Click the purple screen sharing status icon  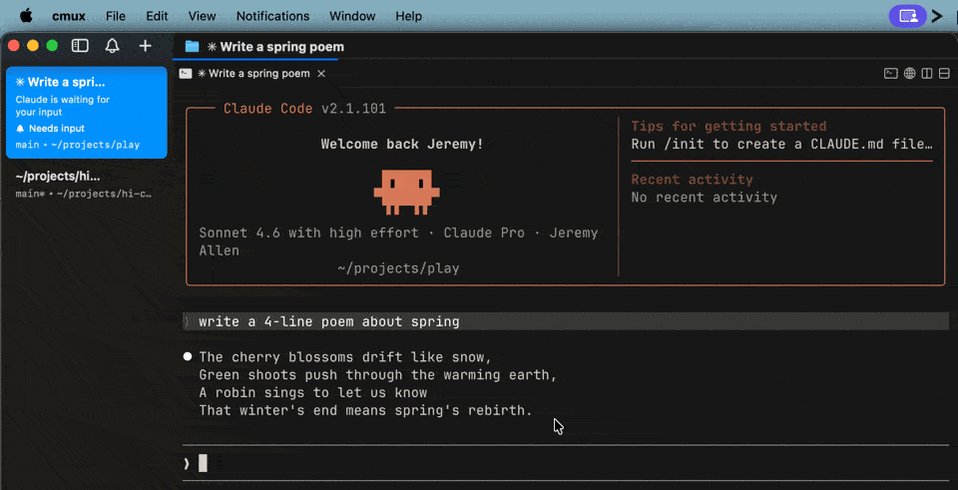909,16
